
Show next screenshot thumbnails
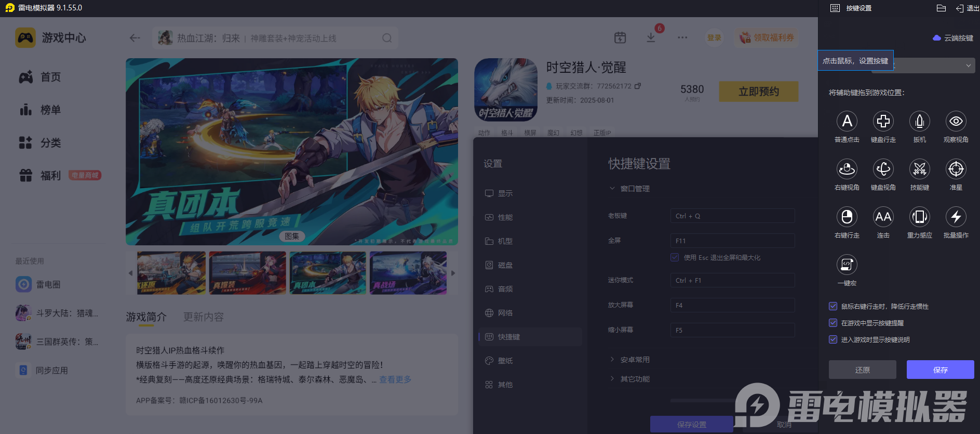click(x=453, y=273)
